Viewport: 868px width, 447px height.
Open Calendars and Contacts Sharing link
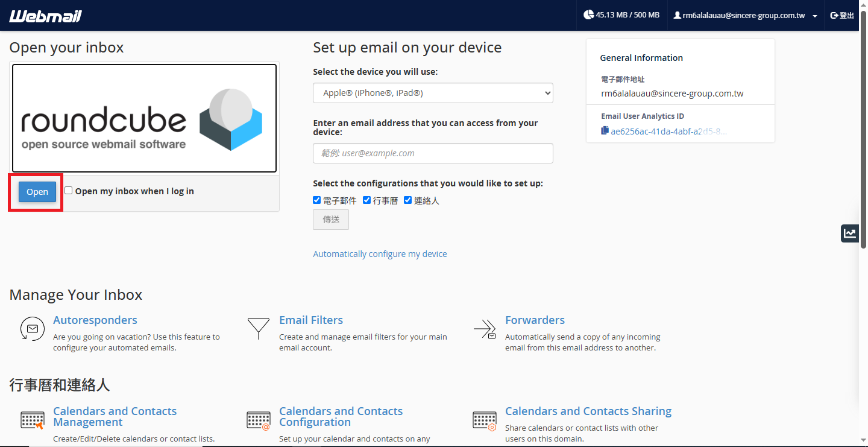(588, 411)
